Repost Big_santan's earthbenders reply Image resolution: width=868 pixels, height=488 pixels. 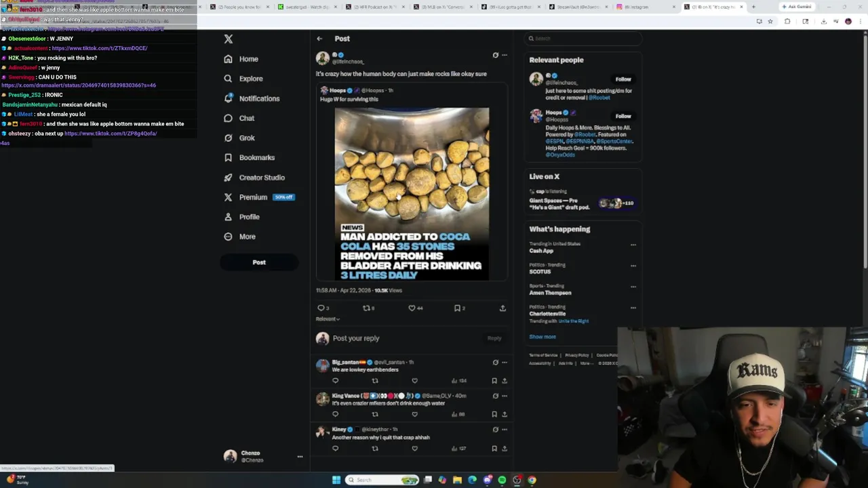click(375, 381)
